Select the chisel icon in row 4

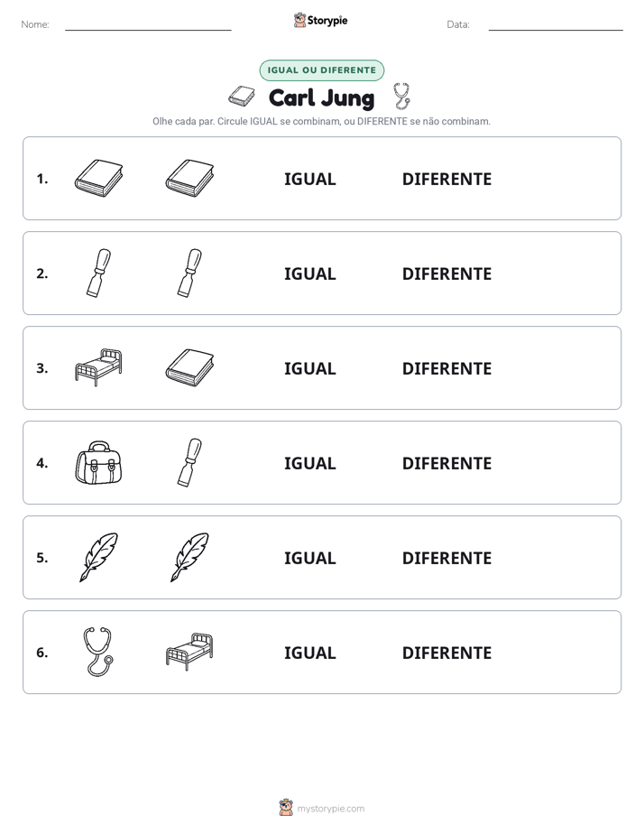pyautogui.click(x=189, y=462)
